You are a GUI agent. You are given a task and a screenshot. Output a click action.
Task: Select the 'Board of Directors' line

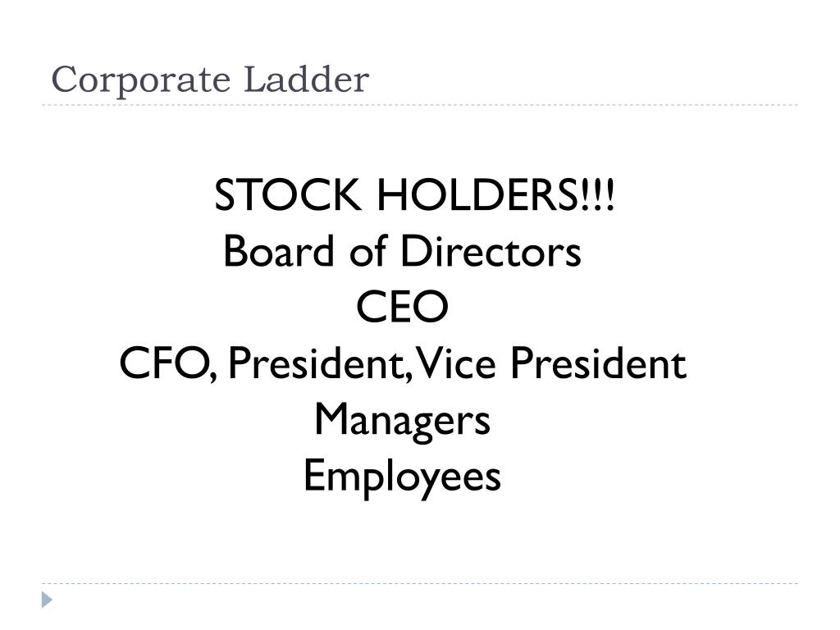pos(402,251)
